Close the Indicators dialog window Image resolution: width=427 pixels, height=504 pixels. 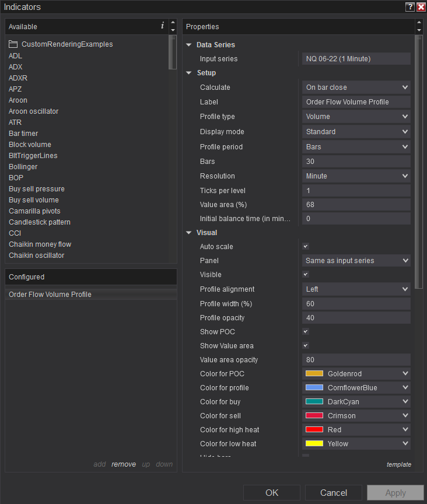coord(421,7)
